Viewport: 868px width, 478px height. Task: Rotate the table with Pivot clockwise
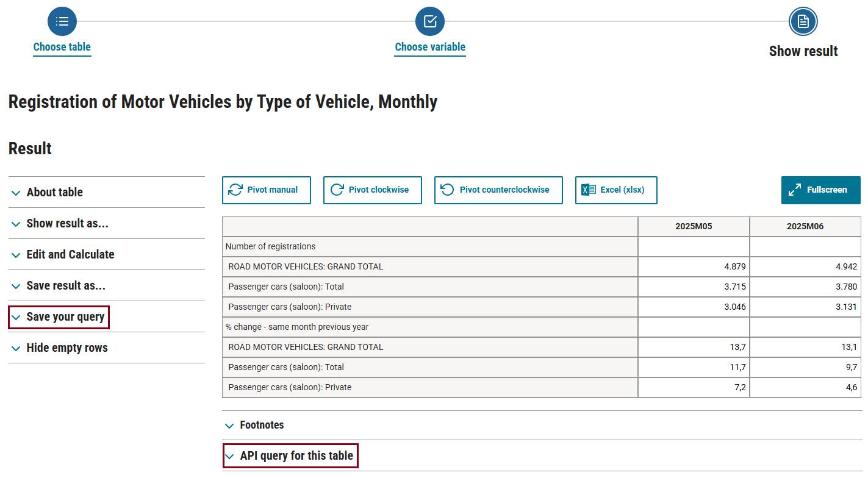pyautogui.click(x=373, y=190)
